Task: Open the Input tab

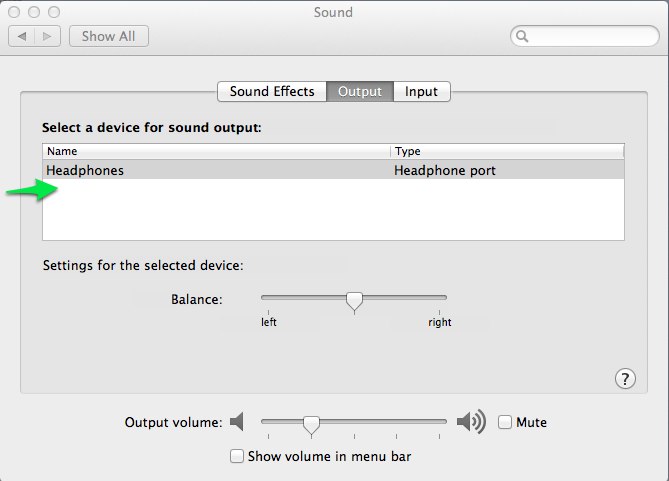Action: (x=422, y=91)
